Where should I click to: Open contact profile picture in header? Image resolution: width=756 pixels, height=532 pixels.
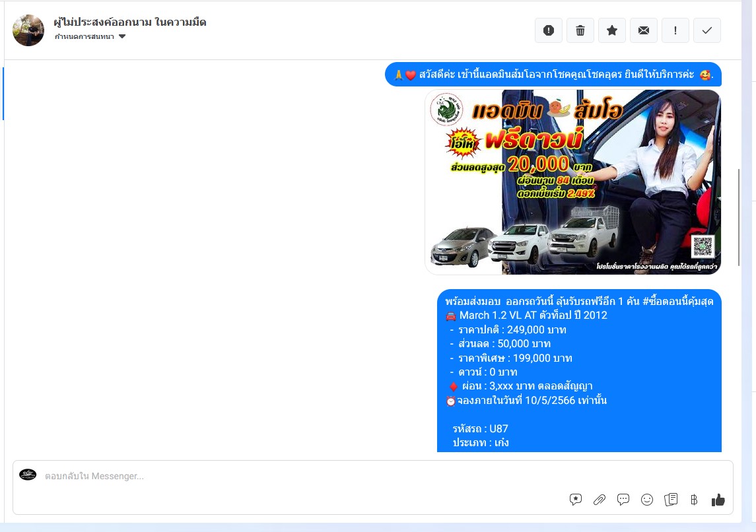tap(28, 30)
